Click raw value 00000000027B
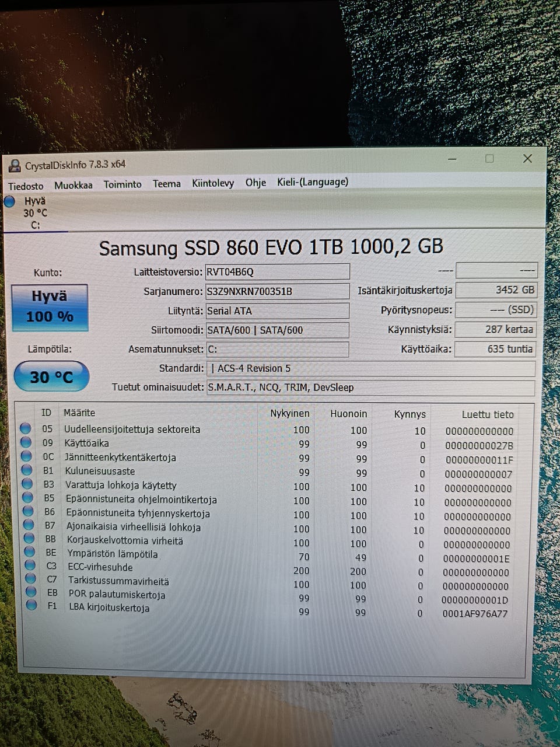 (x=479, y=445)
